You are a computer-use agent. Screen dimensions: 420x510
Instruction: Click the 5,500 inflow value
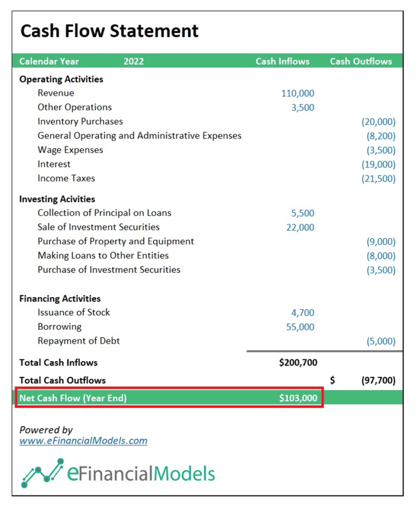(x=302, y=213)
